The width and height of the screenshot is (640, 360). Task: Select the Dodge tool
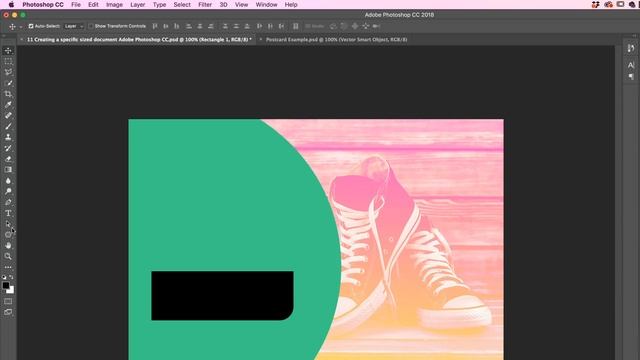pyautogui.click(x=8, y=191)
